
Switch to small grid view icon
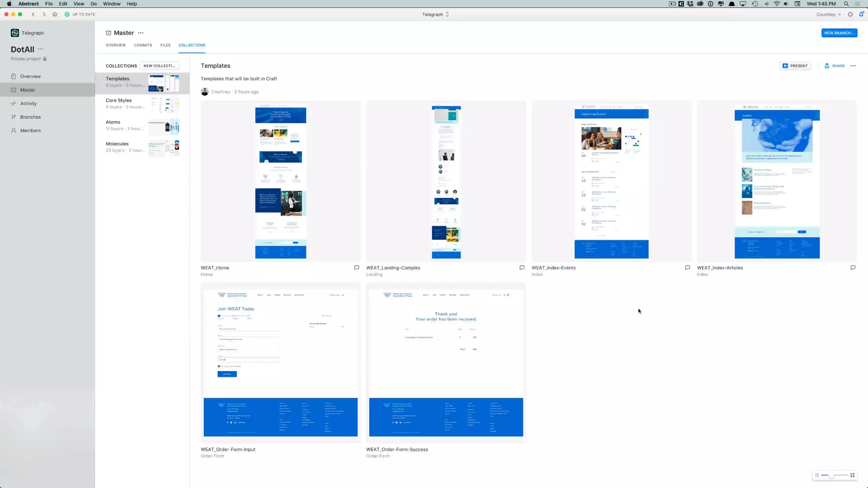817,475
